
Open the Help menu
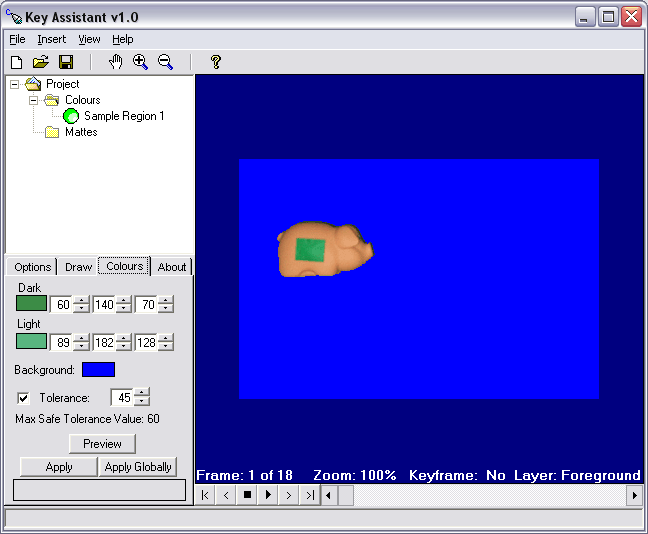click(123, 39)
